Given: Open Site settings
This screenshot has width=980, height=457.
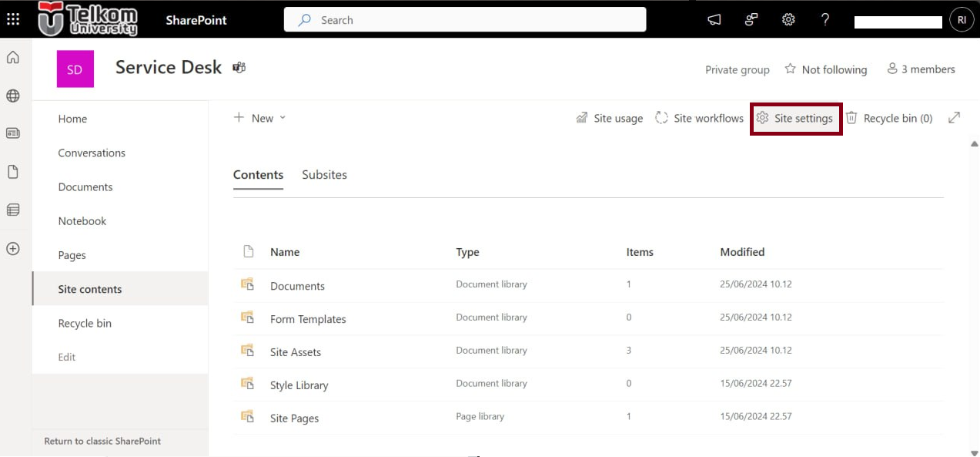Looking at the screenshot, I should coord(795,119).
